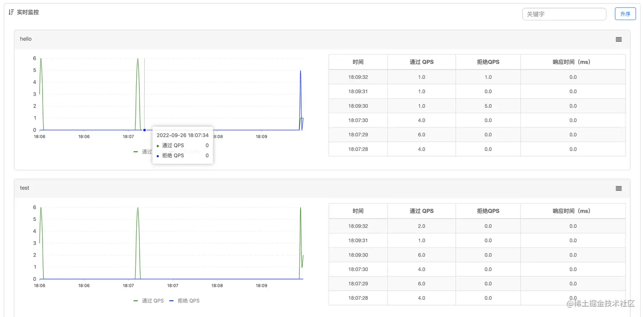Select 18:07:28 time cell in test table

(x=358, y=298)
